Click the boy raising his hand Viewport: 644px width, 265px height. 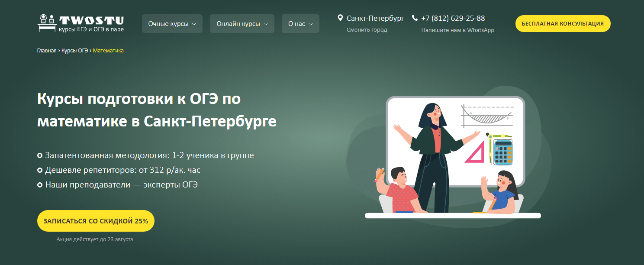click(x=398, y=190)
